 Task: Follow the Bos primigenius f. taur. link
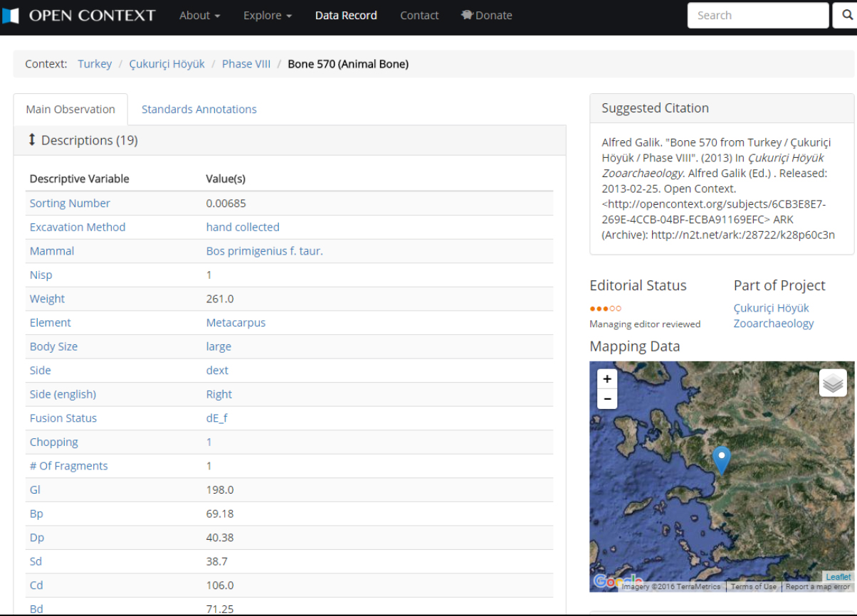point(264,251)
